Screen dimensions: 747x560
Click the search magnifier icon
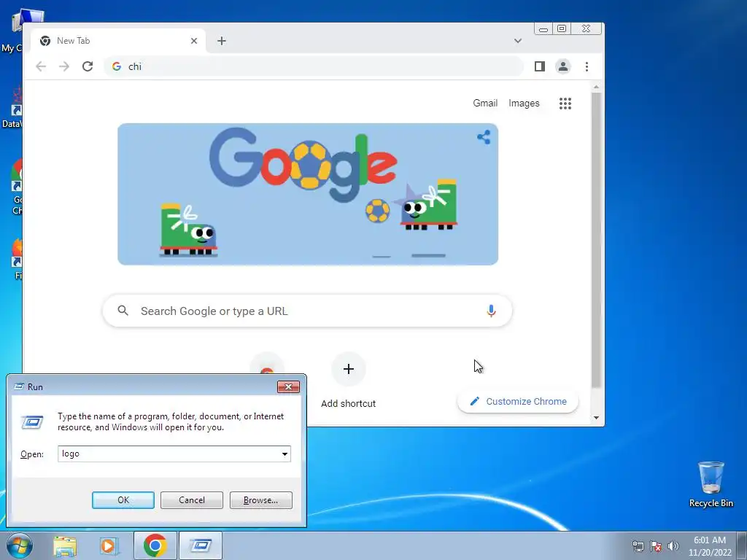[x=123, y=311]
